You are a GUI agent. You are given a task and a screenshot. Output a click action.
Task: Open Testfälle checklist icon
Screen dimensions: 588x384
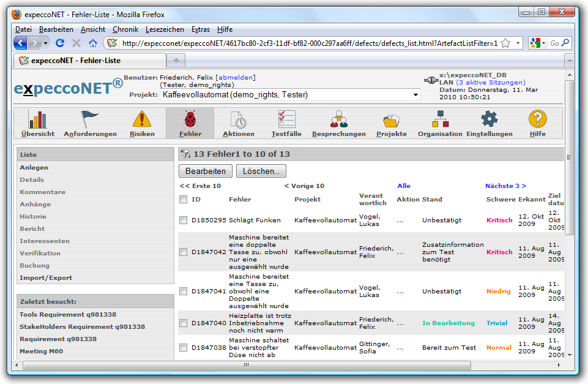[286, 119]
